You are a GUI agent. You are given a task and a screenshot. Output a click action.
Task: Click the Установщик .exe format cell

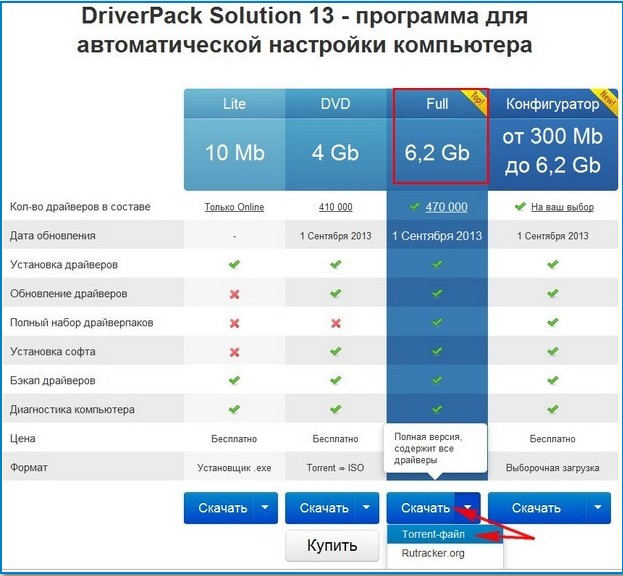234,468
